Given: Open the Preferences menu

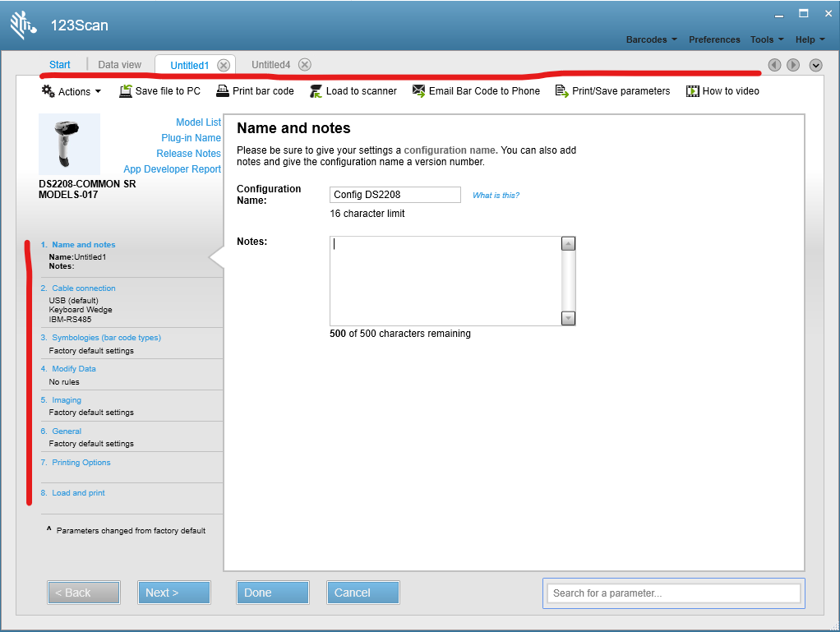Looking at the screenshot, I should tap(714, 39).
